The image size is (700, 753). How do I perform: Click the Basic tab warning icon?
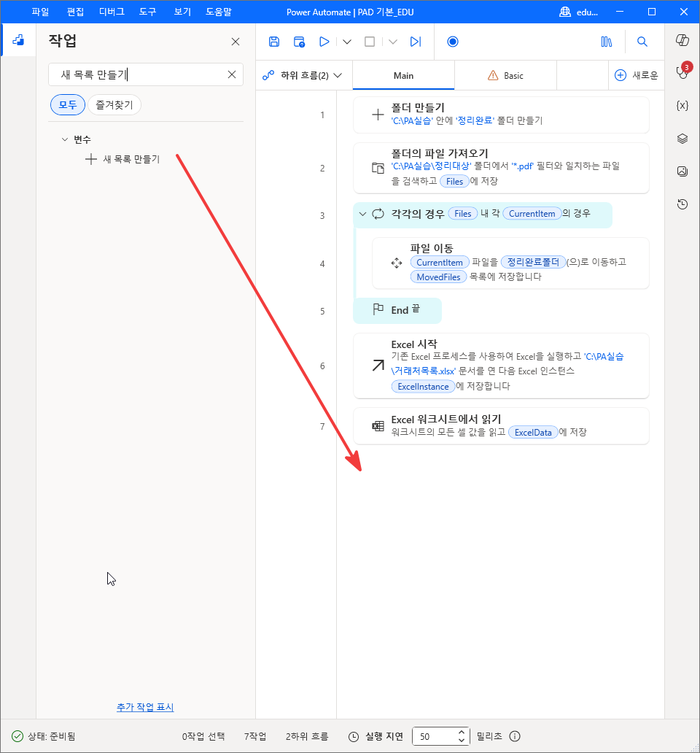pos(493,75)
